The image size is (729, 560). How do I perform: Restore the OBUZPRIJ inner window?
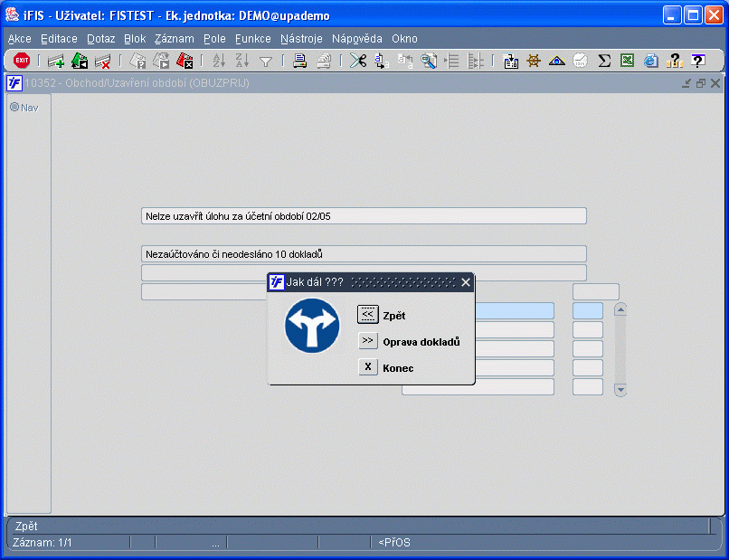tap(701, 83)
